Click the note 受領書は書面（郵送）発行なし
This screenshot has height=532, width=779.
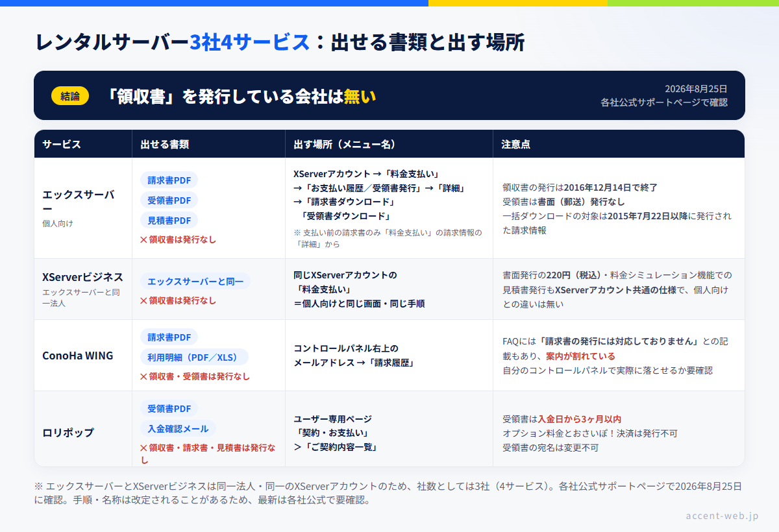coord(563,202)
